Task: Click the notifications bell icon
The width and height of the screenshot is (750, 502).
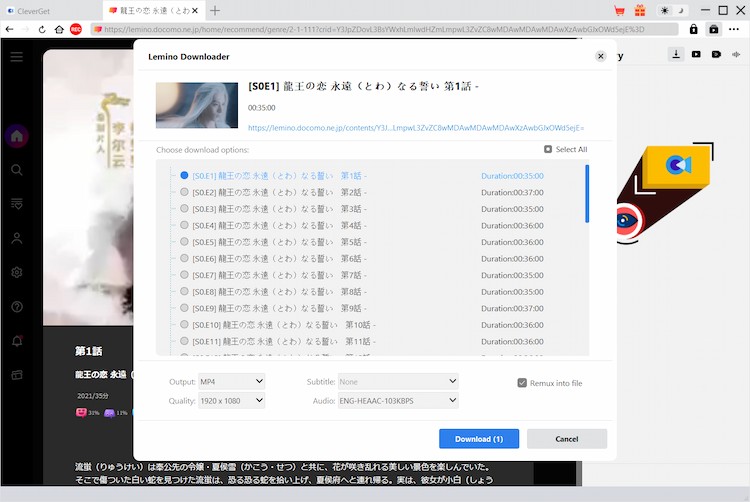Action: [x=17, y=341]
